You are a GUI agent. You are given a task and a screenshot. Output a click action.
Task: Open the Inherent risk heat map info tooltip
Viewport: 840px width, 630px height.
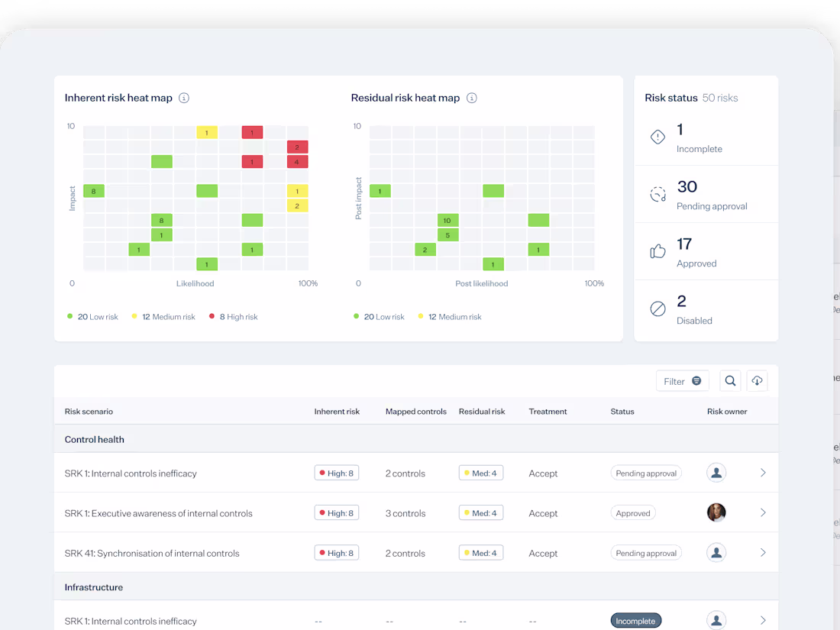[184, 98]
